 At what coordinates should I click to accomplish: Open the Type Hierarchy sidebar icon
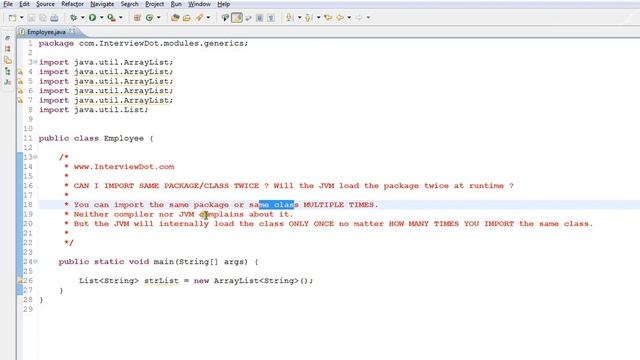tap(7, 71)
